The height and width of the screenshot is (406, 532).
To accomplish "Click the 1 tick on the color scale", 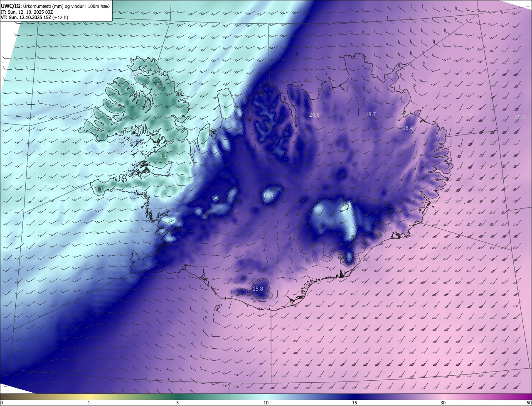I will click(x=89, y=403).
